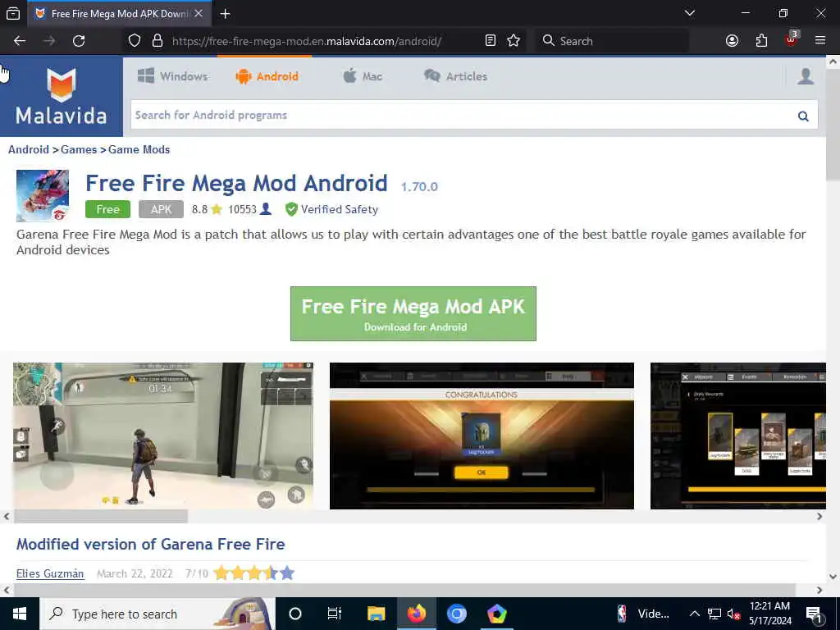Open the Windows section tab
The width and height of the screenshot is (840, 630).
click(x=172, y=76)
